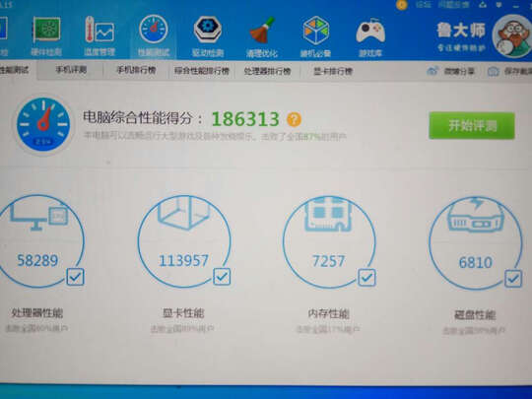Viewport: 532px width, 399px height.
Task: Click green 开始评测 button
Action: 472,125
